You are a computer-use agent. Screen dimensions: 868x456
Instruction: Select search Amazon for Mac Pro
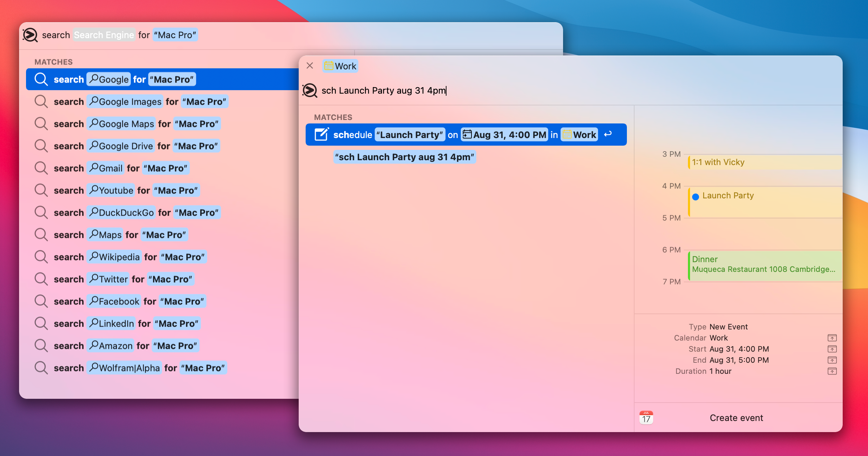point(162,345)
